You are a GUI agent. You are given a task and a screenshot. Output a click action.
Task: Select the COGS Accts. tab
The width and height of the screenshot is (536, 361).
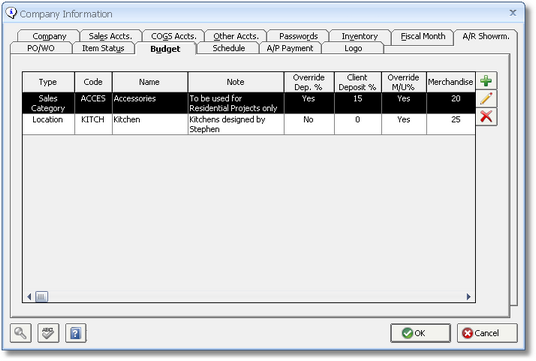coord(174,36)
